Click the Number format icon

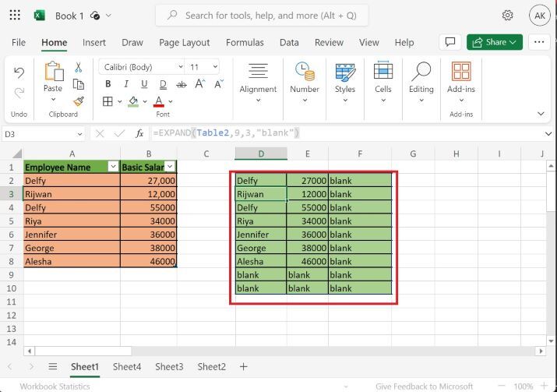point(305,71)
